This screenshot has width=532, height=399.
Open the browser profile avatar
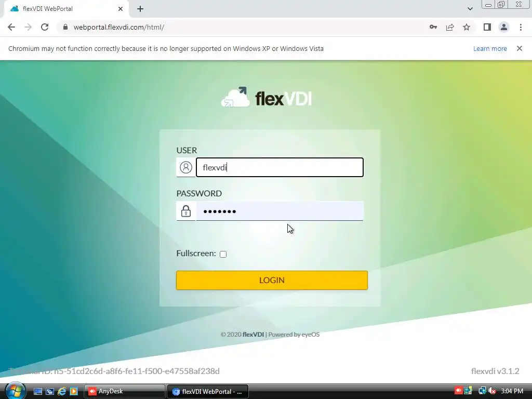point(504,27)
